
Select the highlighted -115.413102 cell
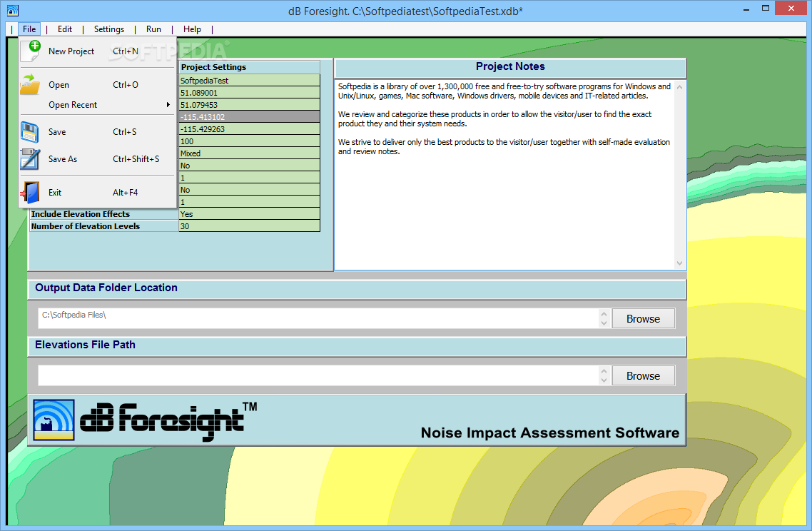(x=249, y=117)
